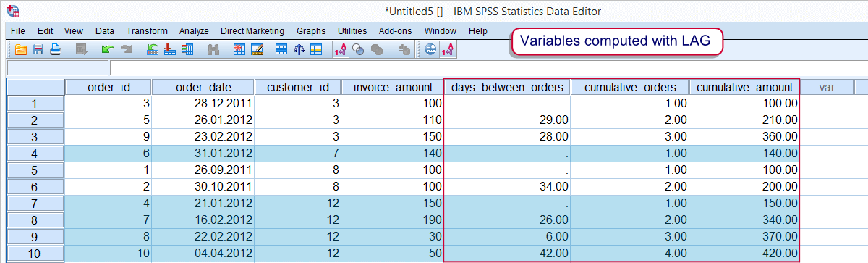868x263 pixels.
Task: Open the Direct Marketing menu
Action: [x=252, y=31]
